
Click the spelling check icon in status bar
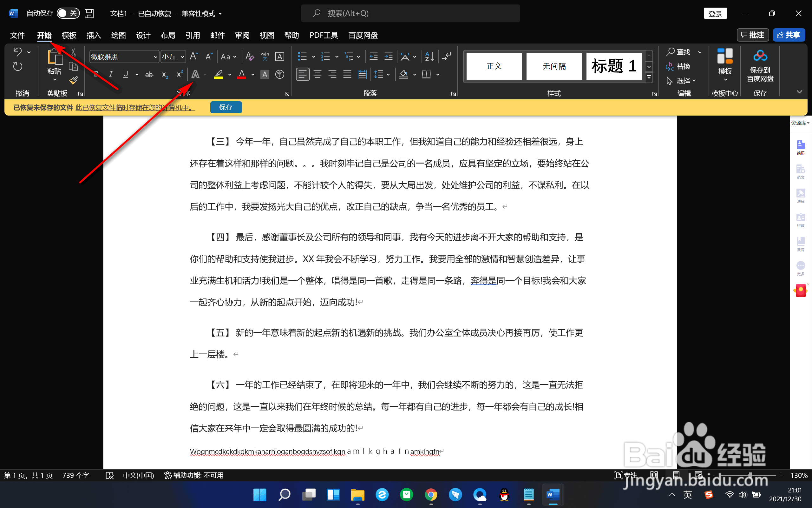(109, 475)
